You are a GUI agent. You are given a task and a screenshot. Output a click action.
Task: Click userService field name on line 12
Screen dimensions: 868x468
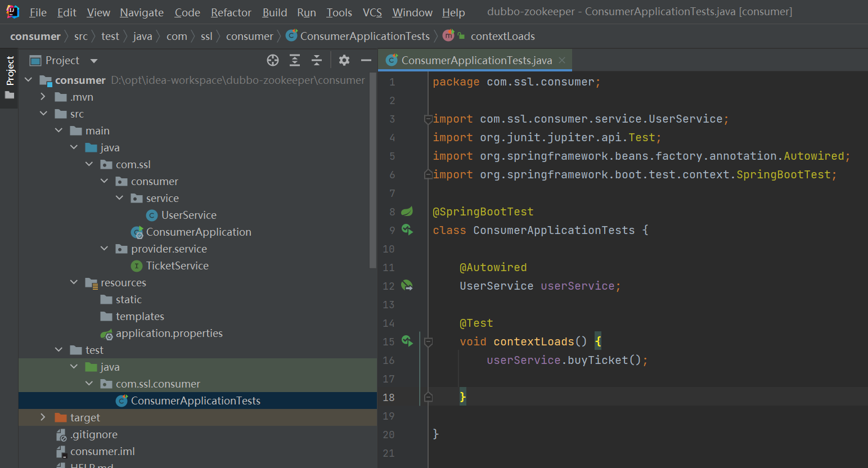pyautogui.click(x=577, y=286)
